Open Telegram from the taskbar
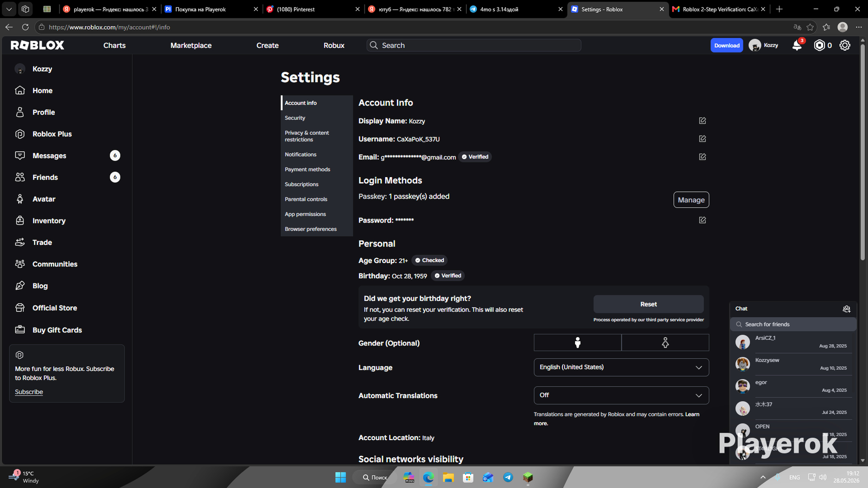Screen dimensions: 868x488 click(x=508, y=477)
